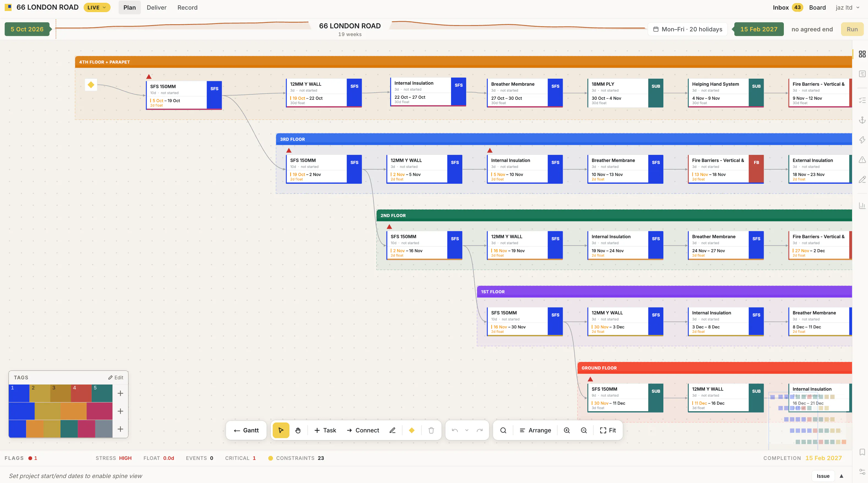This screenshot has height=483, width=868.
Task: Open the document notes sidebar icon
Action: [x=862, y=74]
